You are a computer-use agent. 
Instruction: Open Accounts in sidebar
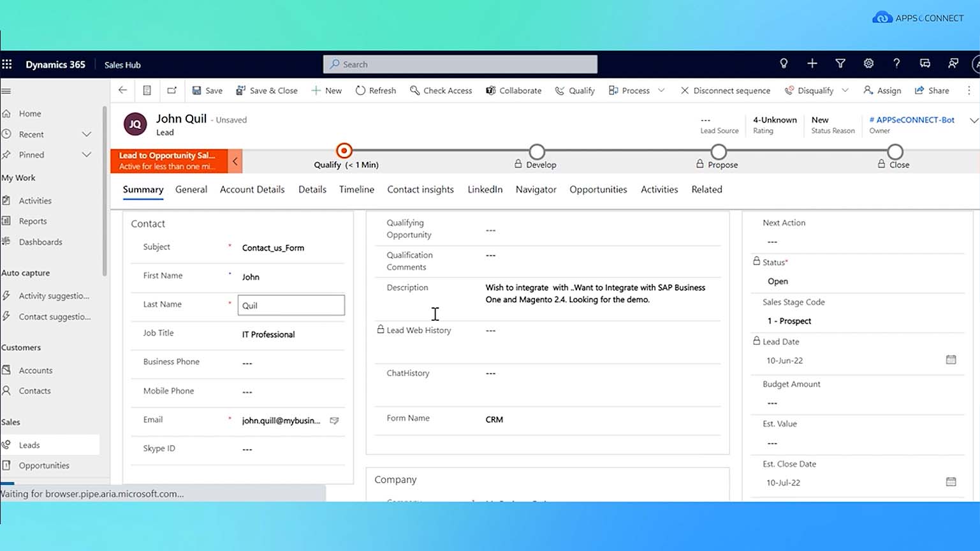pos(36,371)
